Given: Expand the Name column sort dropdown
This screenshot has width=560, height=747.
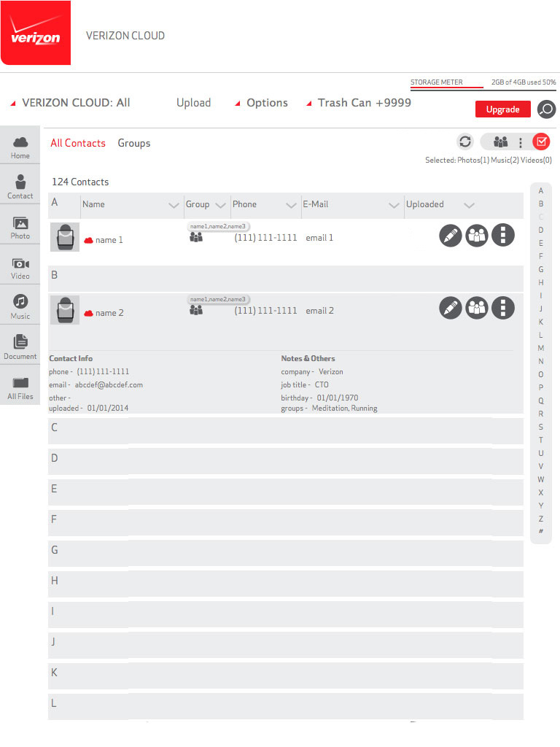Looking at the screenshot, I should [x=174, y=206].
